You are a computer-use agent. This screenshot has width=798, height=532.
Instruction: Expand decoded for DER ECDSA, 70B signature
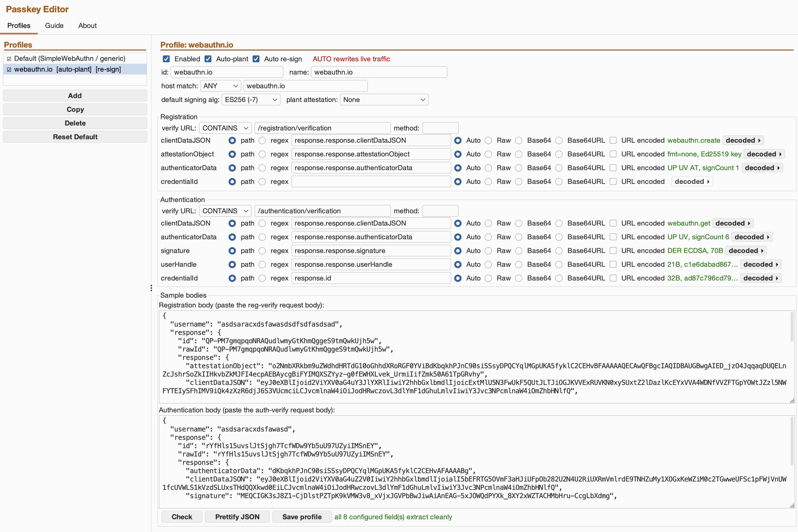pos(746,251)
